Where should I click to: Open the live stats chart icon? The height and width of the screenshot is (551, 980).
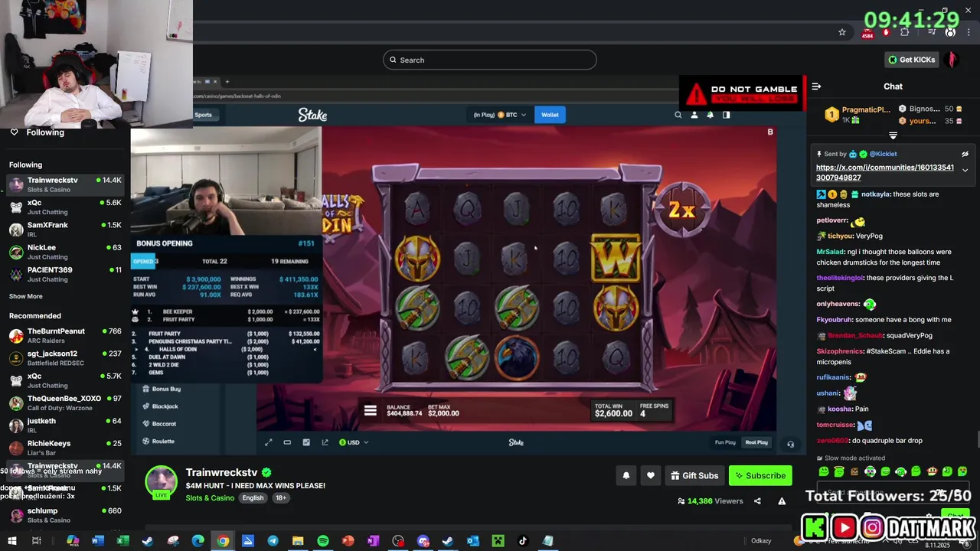tap(306, 442)
